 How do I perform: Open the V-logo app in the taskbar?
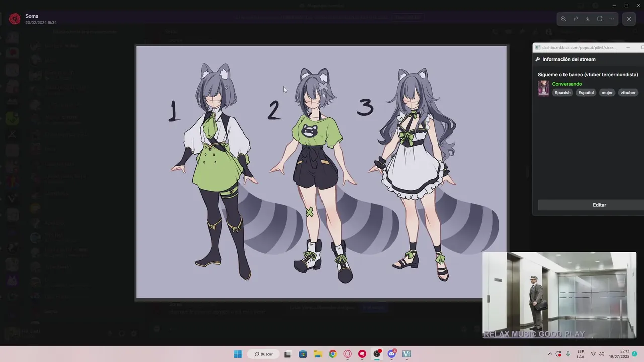(x=407, y=354)
